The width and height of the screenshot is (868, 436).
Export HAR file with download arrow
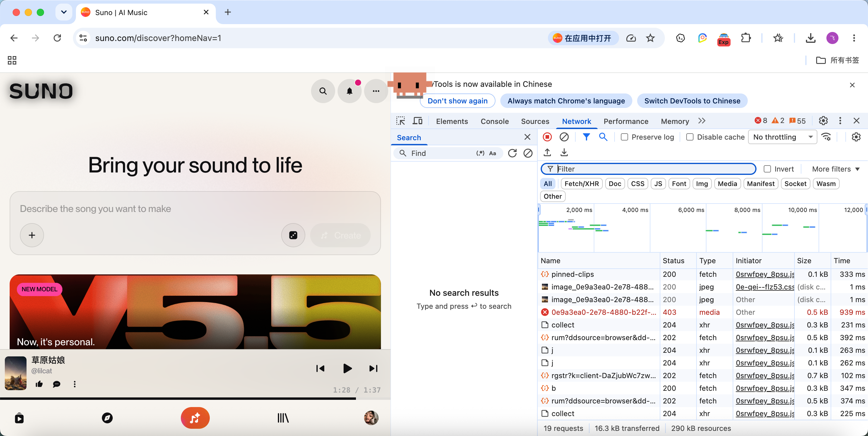(x=564, y=153)
